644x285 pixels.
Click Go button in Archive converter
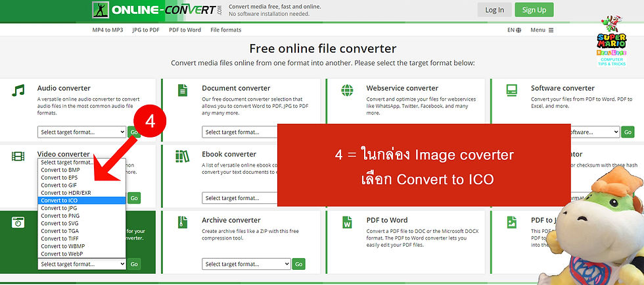(x=298, y=264)
